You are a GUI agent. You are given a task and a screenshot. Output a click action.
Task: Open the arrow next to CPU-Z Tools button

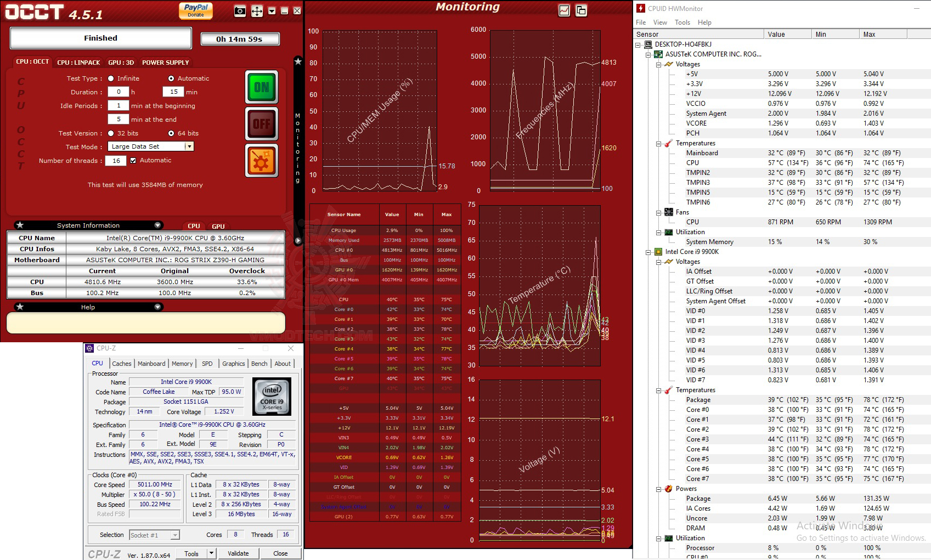[211, 553]
